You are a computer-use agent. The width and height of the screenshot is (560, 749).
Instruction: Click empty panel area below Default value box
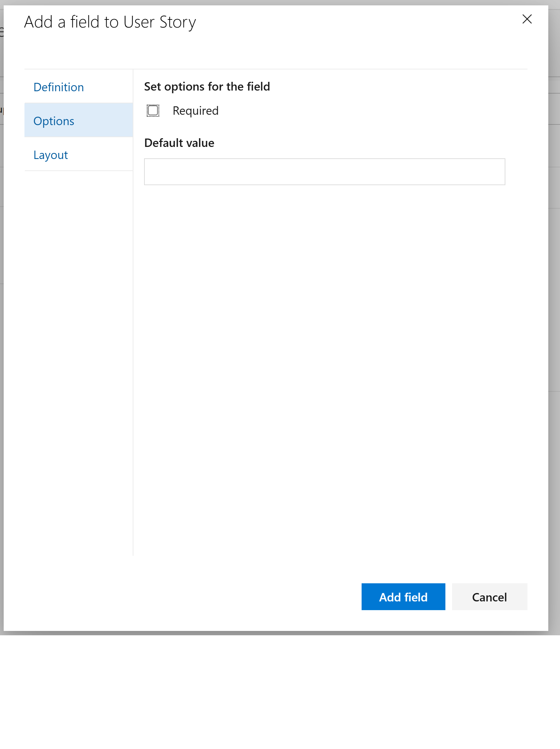(x=325, y=338)
